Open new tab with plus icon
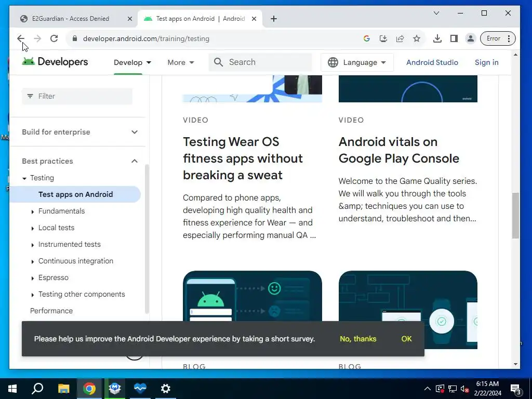 click(274, 19)
